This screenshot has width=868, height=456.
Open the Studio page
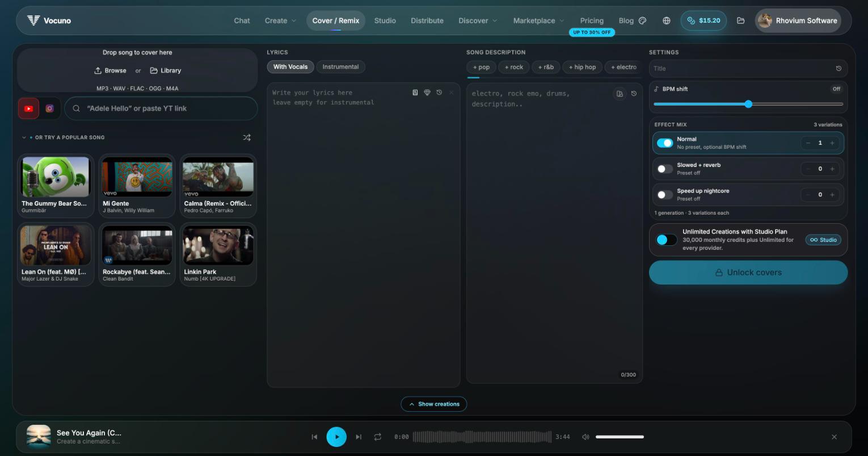point(385,20)
